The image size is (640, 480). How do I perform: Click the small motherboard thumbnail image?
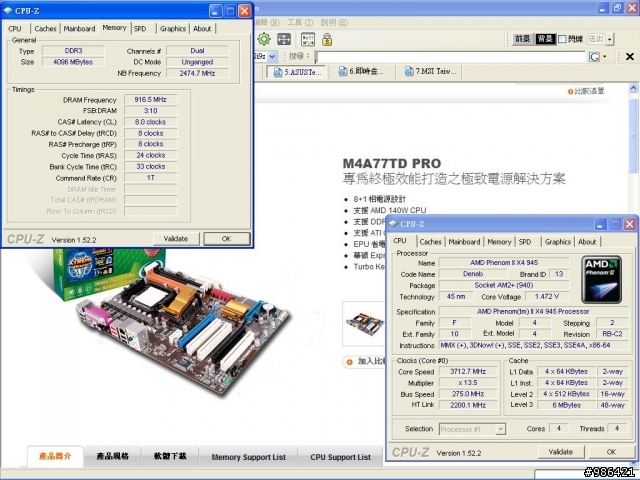364,323
